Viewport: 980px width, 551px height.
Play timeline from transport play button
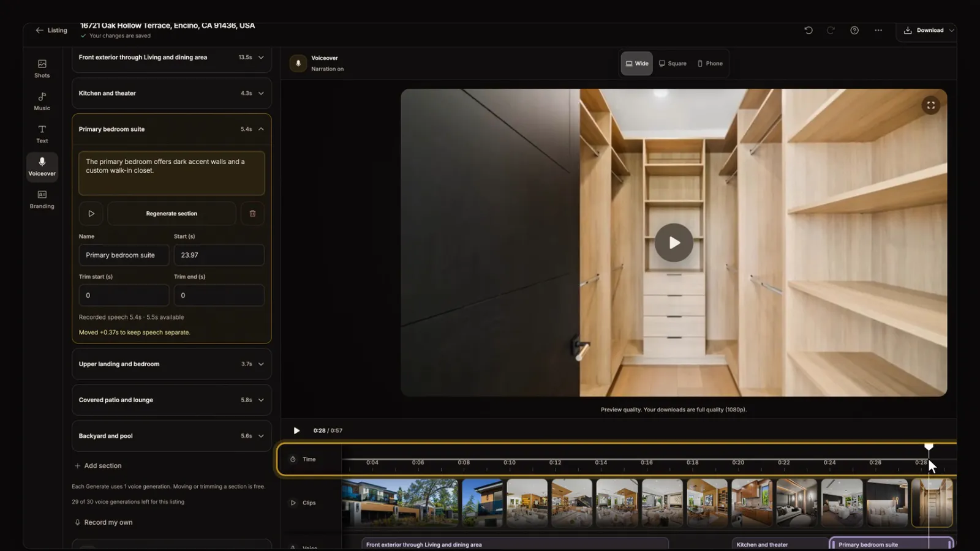[x=296, y=430]
